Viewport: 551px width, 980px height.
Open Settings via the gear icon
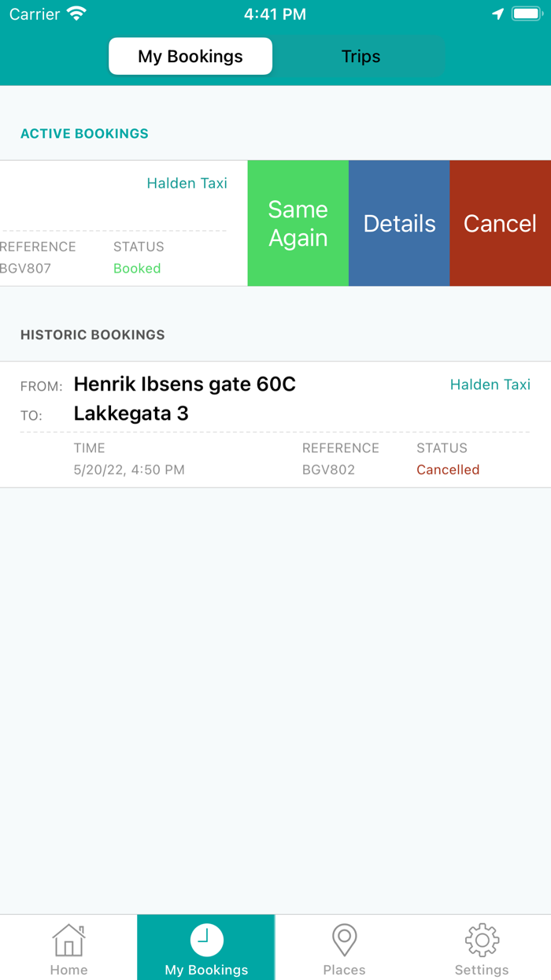pyautogui.click(x=482, y=939)
